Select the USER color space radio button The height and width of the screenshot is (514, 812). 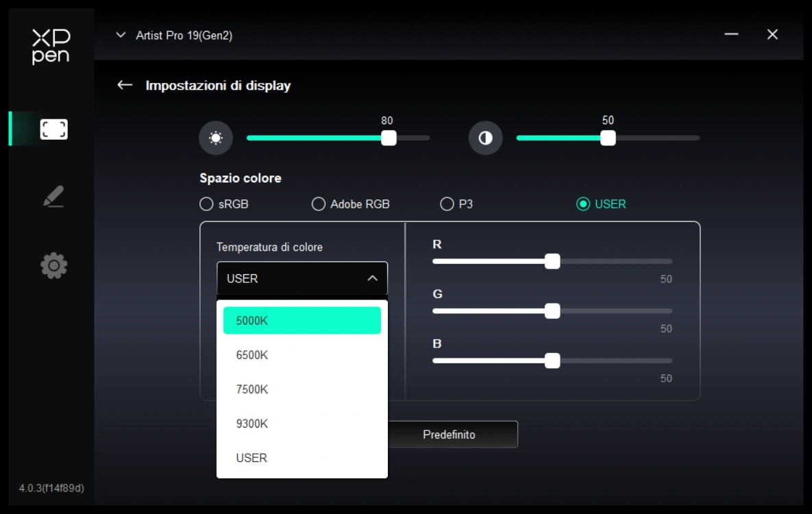tap(583, 204)
